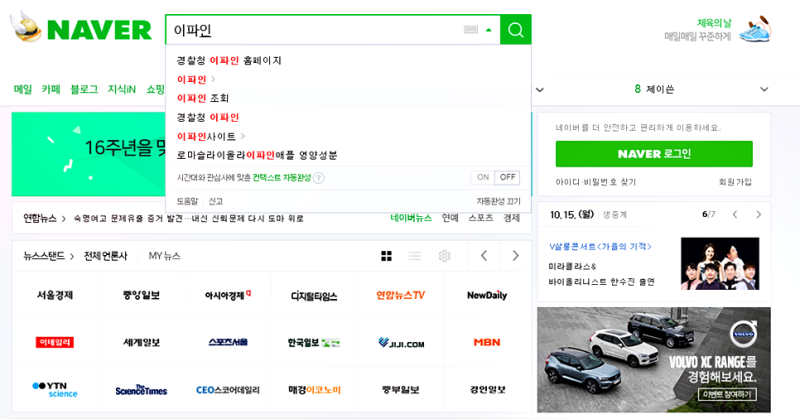Switch to 연예 tab
This screenshot has height=419, width=800.
450,218
